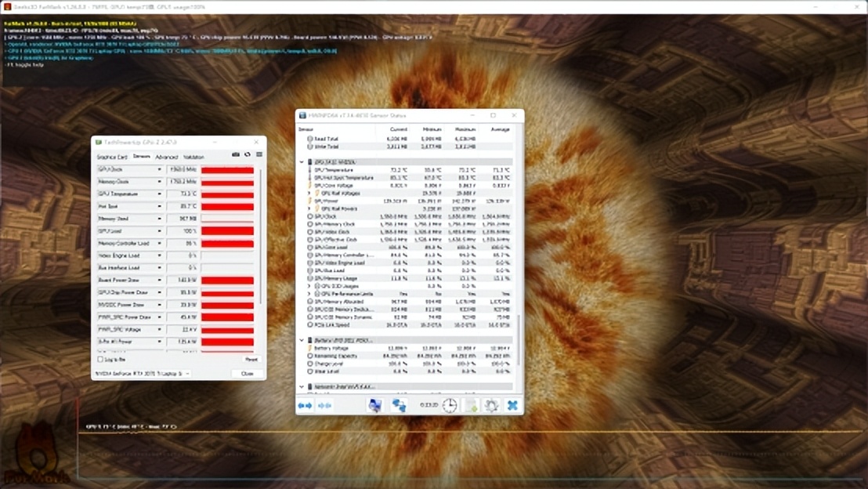This screenshot has height=489, width=868.
Task: Collapse the GPU sensor group in HWiNFO
Action: 302,162
